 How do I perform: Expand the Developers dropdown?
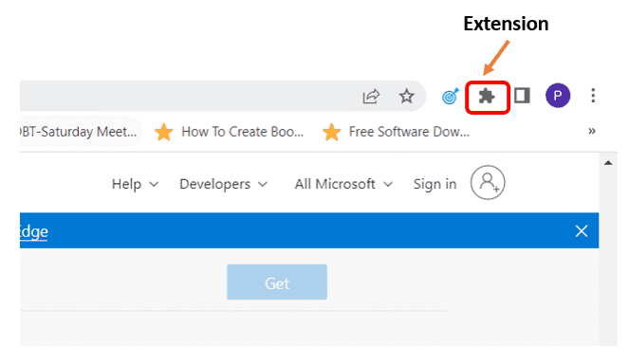point(223,184)
